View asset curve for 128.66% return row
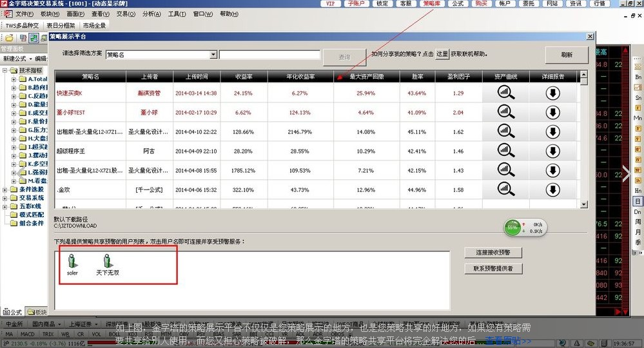This screenshot has height=348, width=644. (505, 131)
